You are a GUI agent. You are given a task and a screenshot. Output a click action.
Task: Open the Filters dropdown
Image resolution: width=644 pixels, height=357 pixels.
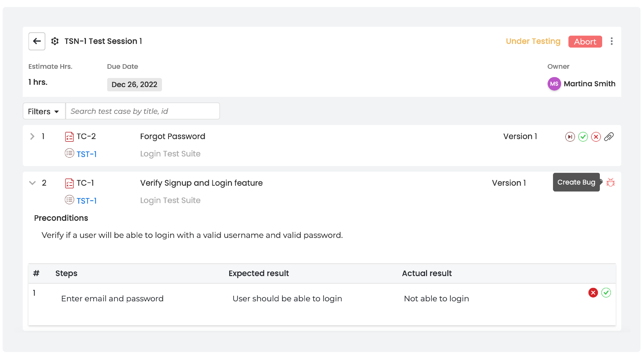[x=44, y=111]
